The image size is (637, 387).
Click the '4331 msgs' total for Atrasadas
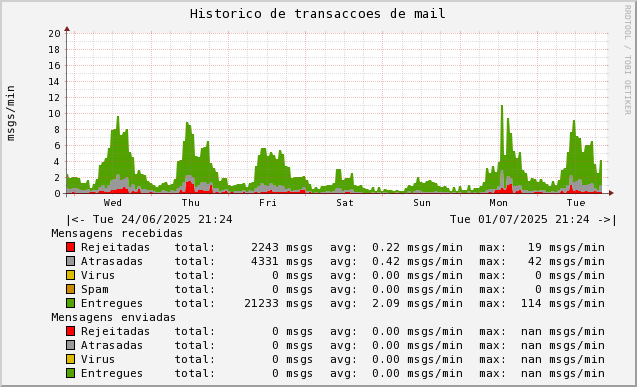(x=282, y=261)
